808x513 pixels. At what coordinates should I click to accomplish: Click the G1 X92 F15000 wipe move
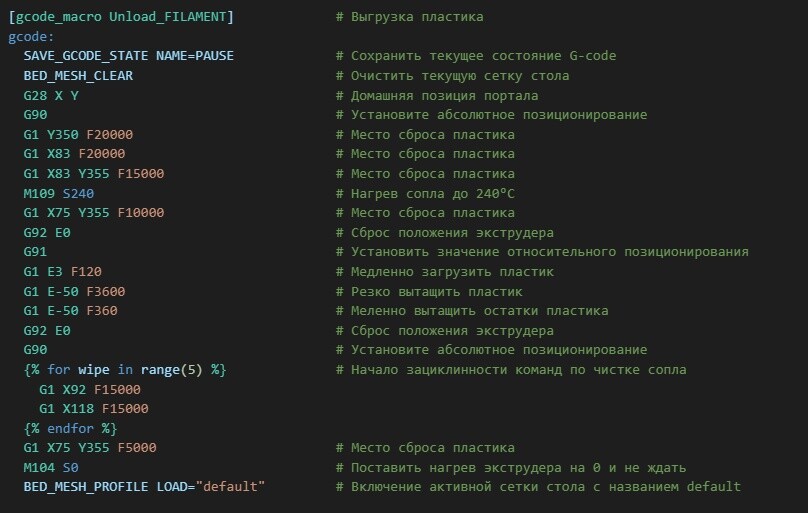[x=90, y=389]
